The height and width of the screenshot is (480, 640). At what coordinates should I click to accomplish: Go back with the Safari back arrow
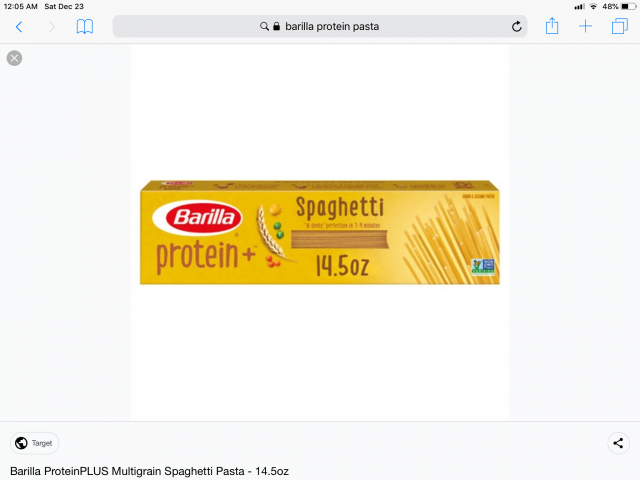(x=19, y=27)
